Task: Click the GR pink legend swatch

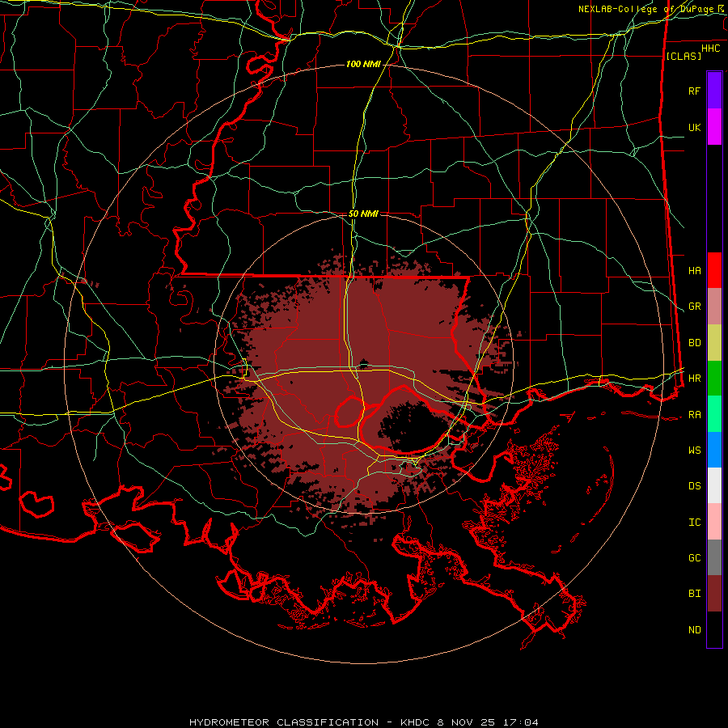Action: 714,306
